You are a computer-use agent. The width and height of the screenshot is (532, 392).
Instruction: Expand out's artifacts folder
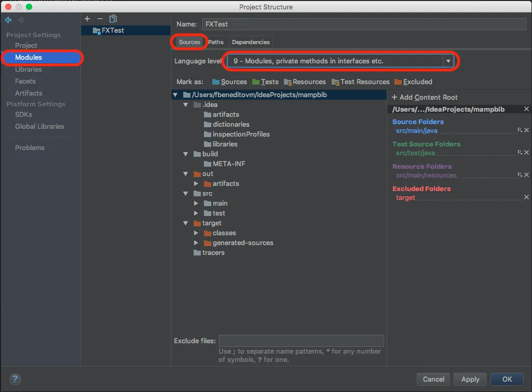pyautogui.click(x=196, y=184)
